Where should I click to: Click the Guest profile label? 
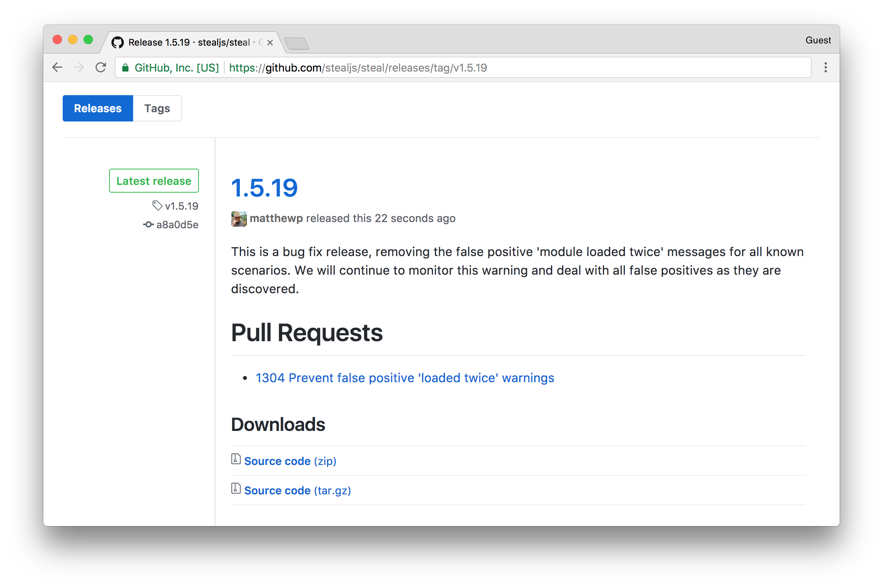point(818,40)
